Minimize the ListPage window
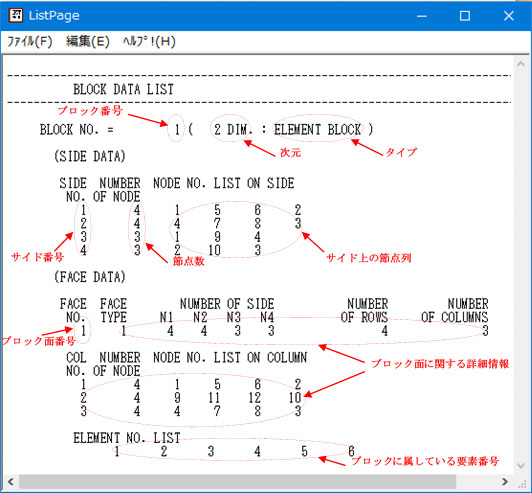The width and height of the screenshot is (532, 493). click(422, 16)
